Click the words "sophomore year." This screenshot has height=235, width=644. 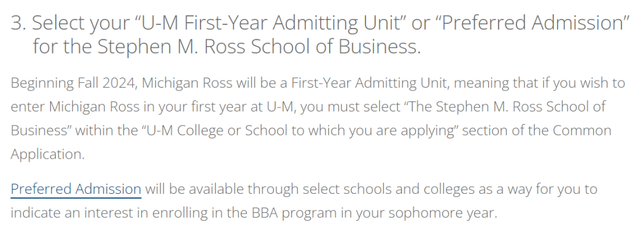click(x=442, y=213)
